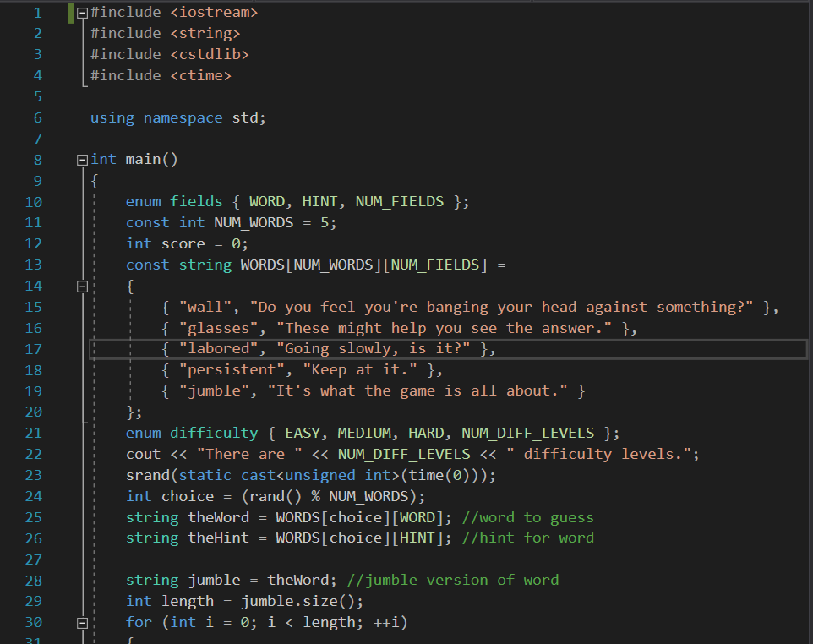Click the "difficulty" enum name on line 21

(214, 433)
